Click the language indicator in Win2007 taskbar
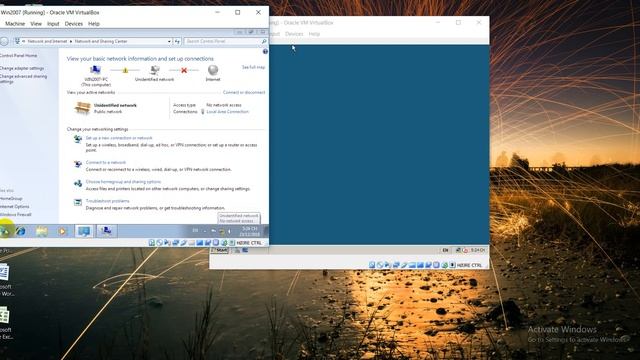The image size is (640, 360). [x=196, y=231]
